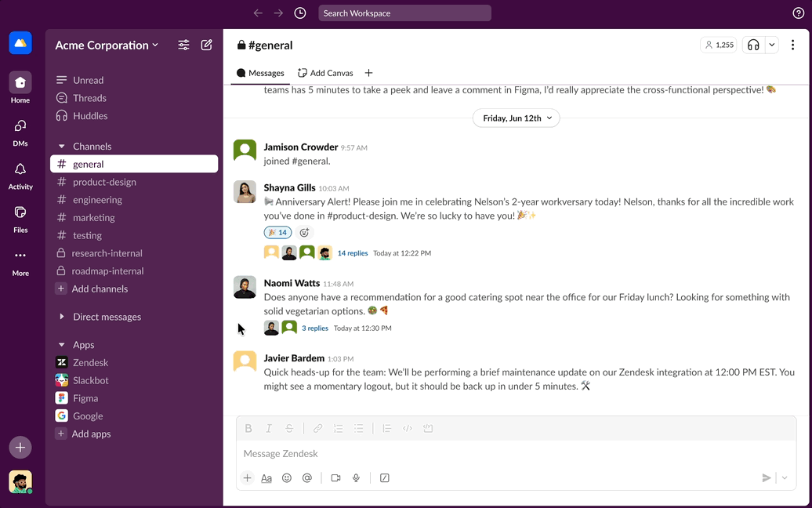Open the engineering channel
812x508 pixels.
[x=134, y=200]
